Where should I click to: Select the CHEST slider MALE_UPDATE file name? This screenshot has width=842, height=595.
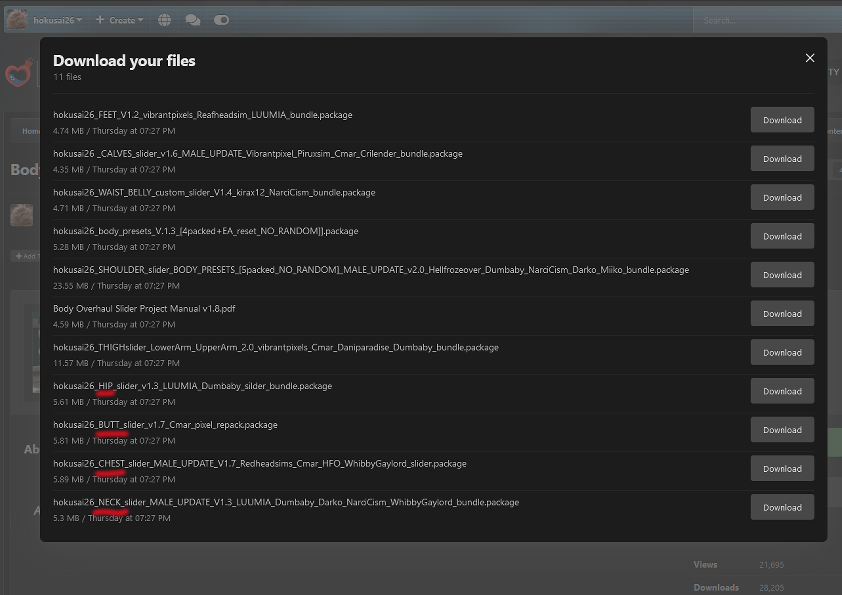(x=260, y=463)
